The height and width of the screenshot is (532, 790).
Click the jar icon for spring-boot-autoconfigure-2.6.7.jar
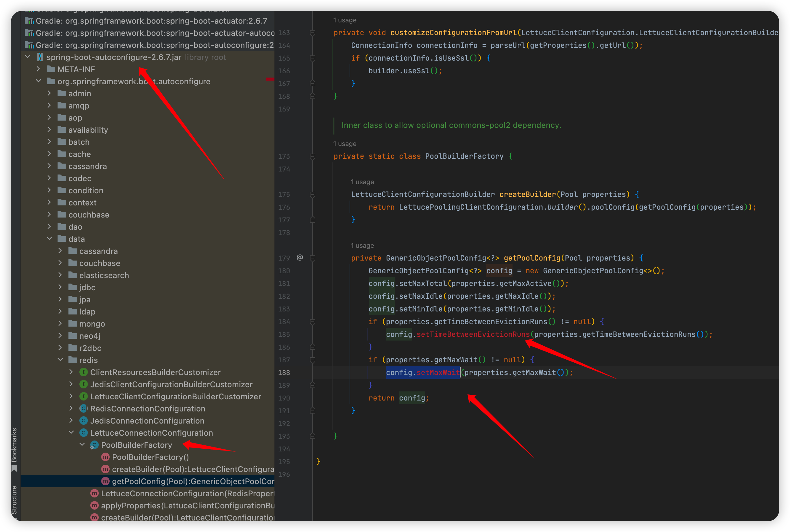click(x=40, y=57)
